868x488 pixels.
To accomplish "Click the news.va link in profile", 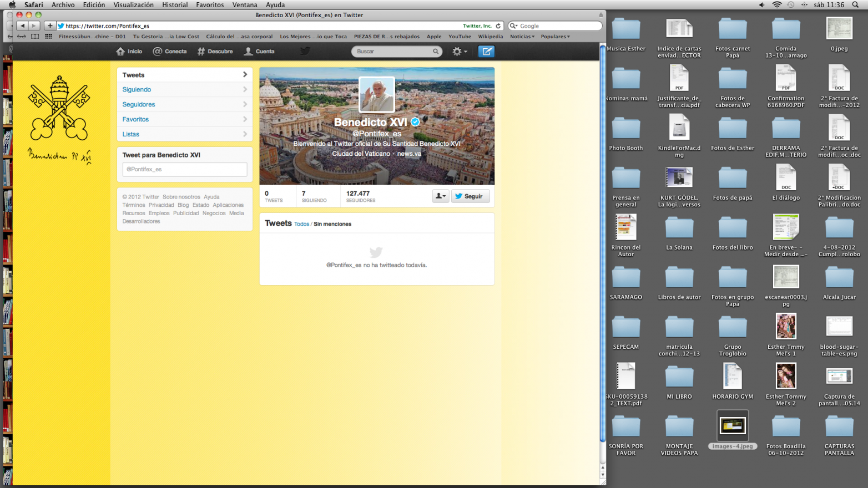I will click(x=409, y=154).
